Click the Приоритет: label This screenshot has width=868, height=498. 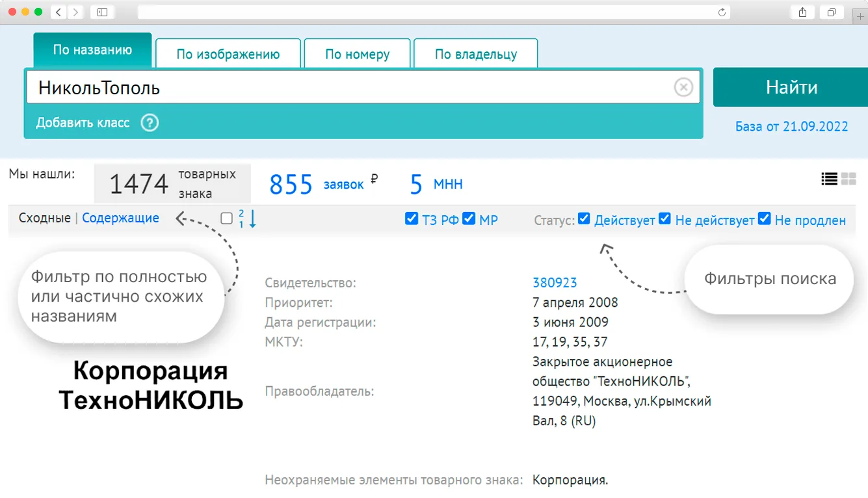(x=299, y=302)
